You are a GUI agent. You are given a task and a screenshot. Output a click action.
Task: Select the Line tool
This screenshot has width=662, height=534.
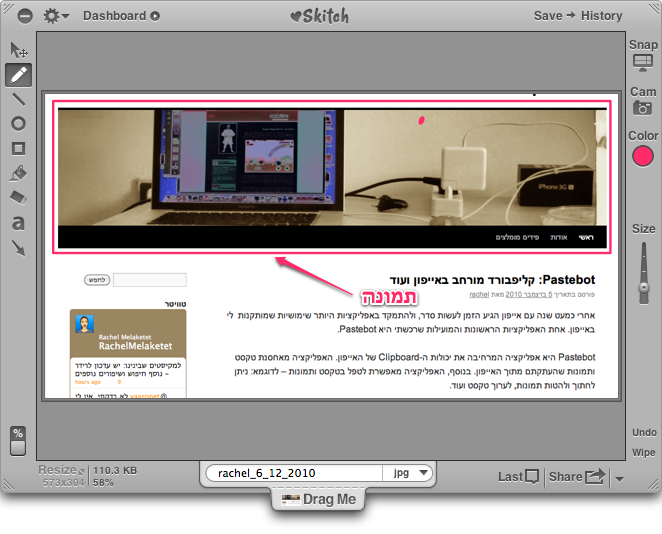click(x=18, y=99)
